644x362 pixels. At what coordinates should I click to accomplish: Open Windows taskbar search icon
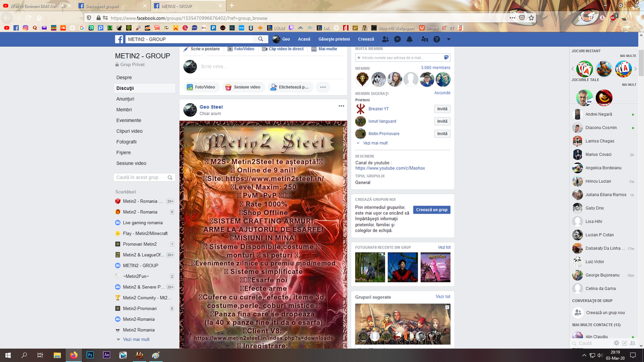[24, 355]
